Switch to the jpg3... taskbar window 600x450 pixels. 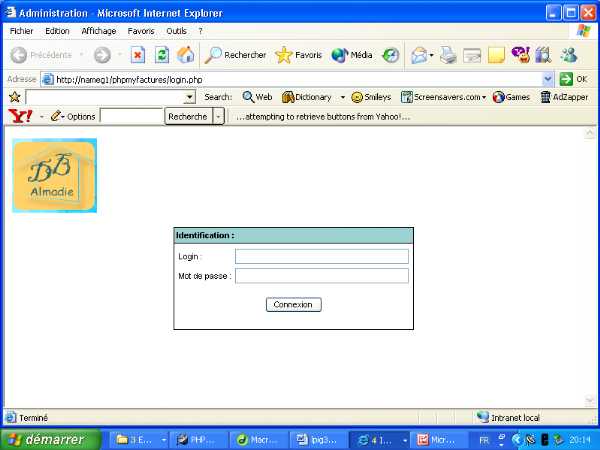[319, 440]
